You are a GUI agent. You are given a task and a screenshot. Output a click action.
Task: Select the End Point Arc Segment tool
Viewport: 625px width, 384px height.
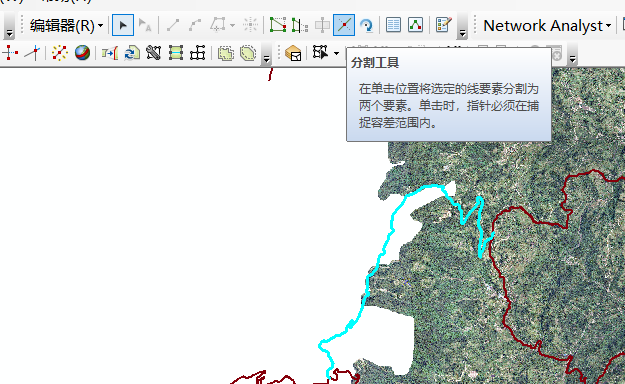tap(195, 26)
